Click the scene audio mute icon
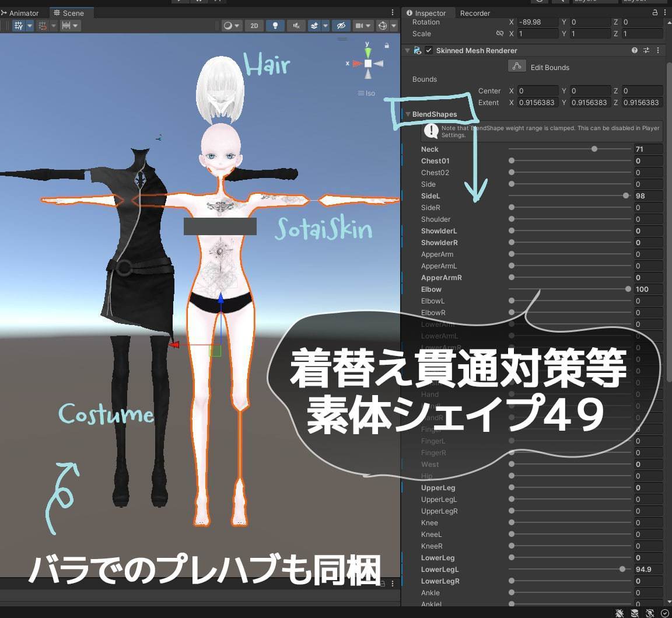Screen dimensions: 672x618 296,26
